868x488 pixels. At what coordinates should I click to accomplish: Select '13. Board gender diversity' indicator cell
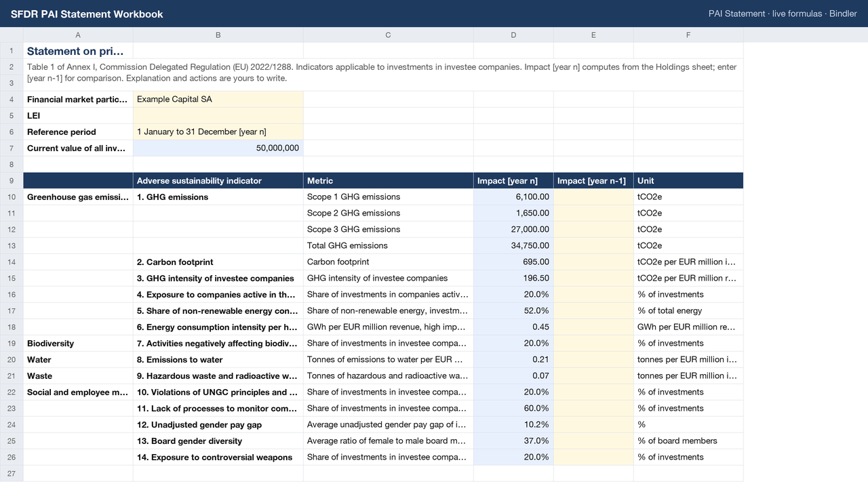218,441
